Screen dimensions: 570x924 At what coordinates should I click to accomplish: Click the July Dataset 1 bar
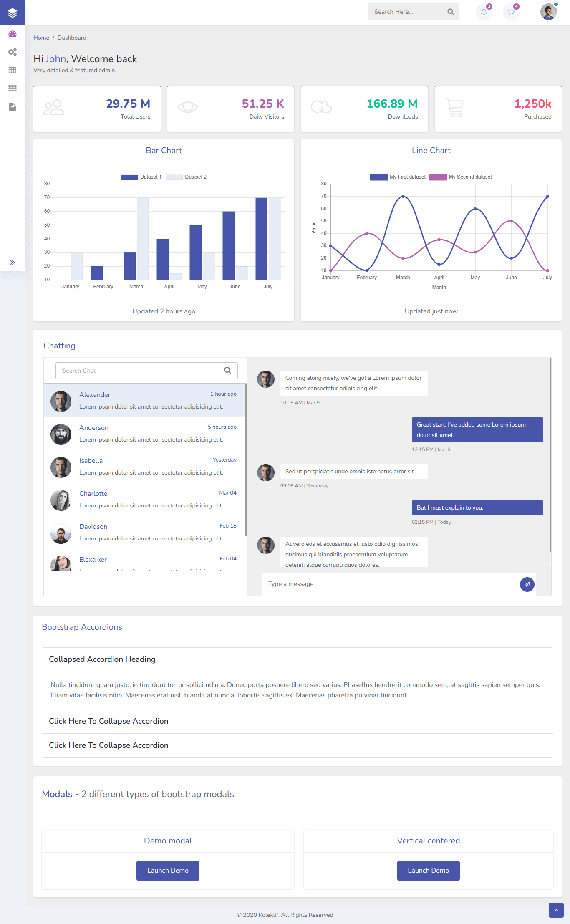pyautogui.click(x=262, y=239)
